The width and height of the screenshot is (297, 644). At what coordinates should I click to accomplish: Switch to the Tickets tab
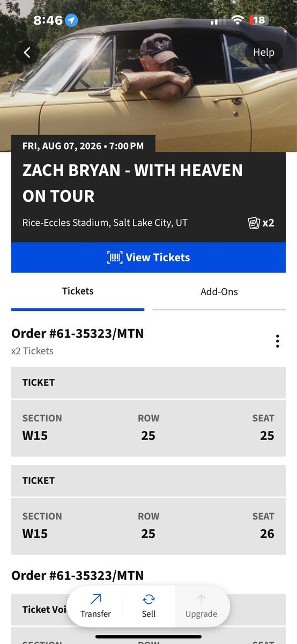pos(78,291)
